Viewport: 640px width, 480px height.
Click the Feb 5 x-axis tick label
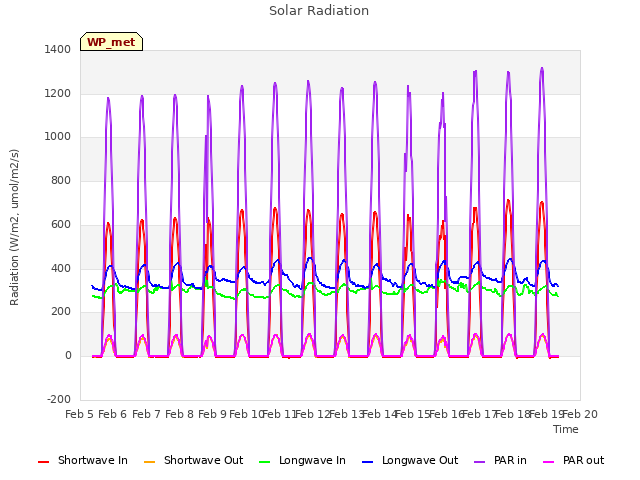tap(80, 414)
